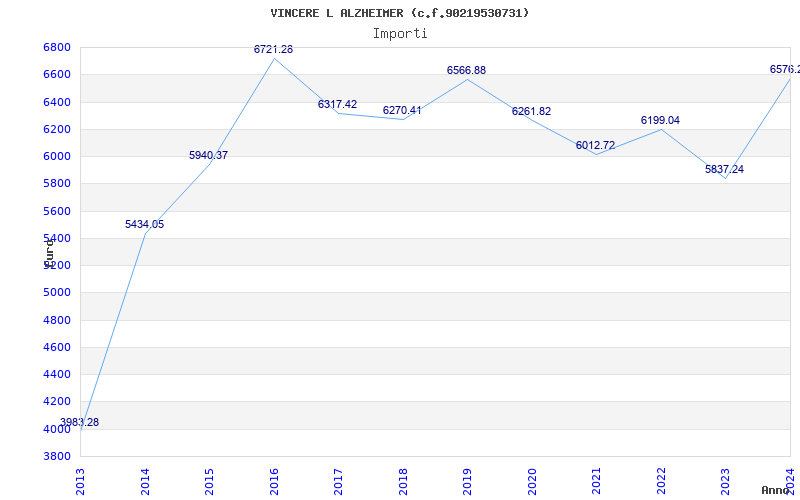Select the 6721.26 peak value label
800x500 pixels.
273,49
